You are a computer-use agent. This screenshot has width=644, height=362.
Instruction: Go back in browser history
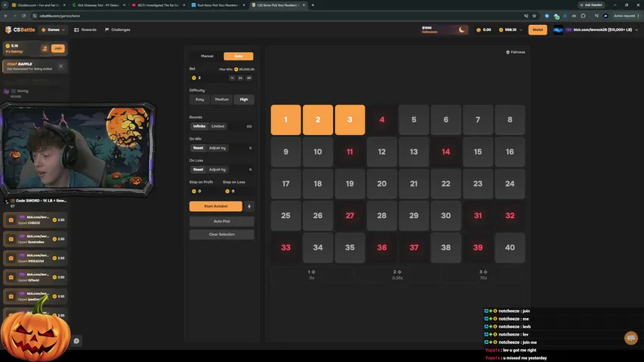6,16
